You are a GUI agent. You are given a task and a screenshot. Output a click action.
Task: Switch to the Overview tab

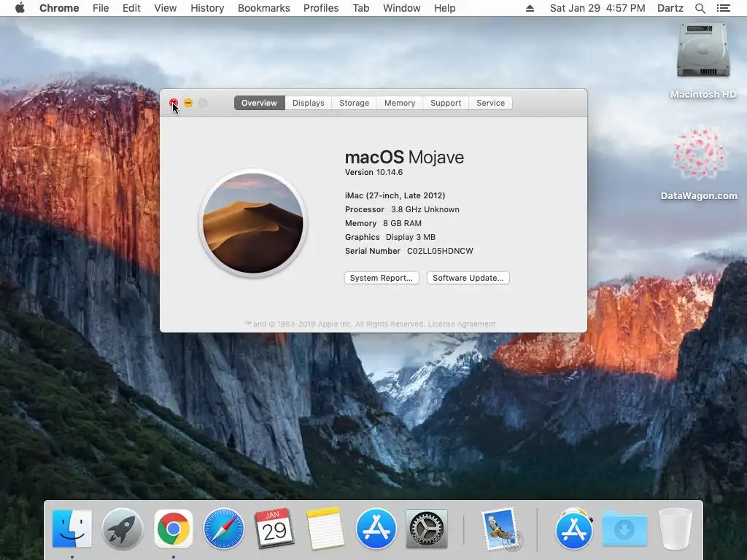[x=259, y=103]
